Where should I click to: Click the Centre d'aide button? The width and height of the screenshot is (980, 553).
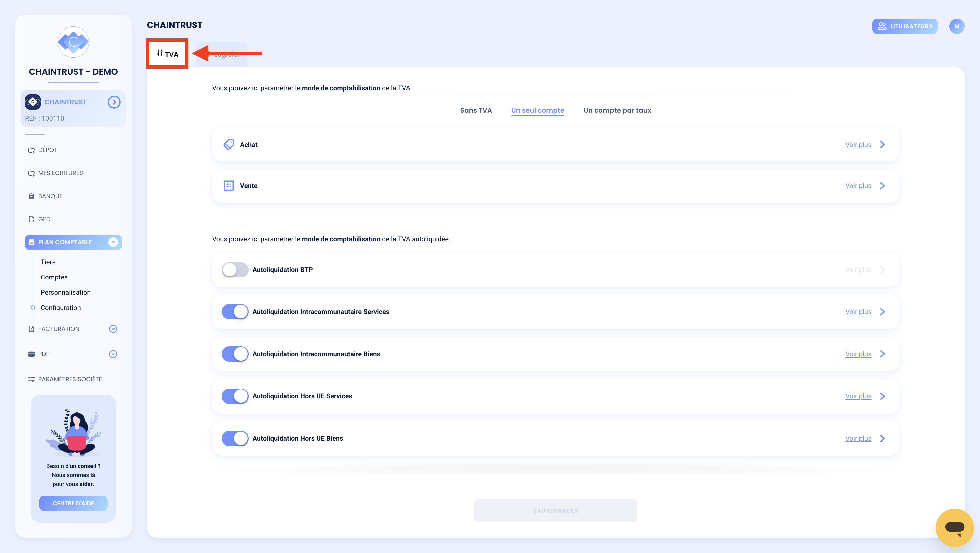pyautogui.click(x=73, y=504)
